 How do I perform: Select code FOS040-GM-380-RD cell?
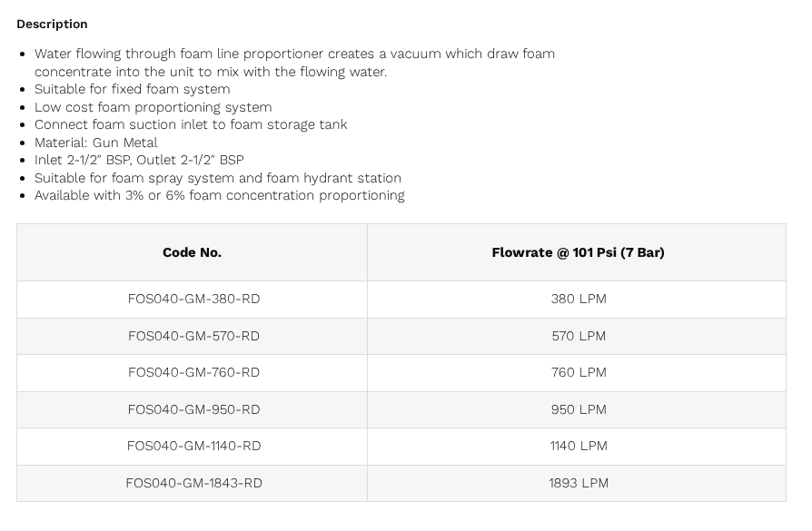tap(193, 300)
